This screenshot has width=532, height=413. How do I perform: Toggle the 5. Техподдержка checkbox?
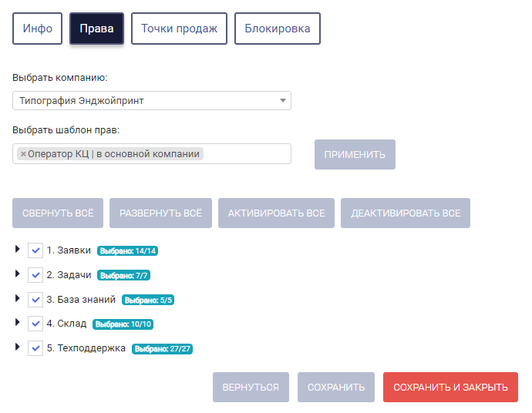tap(35, 348)
